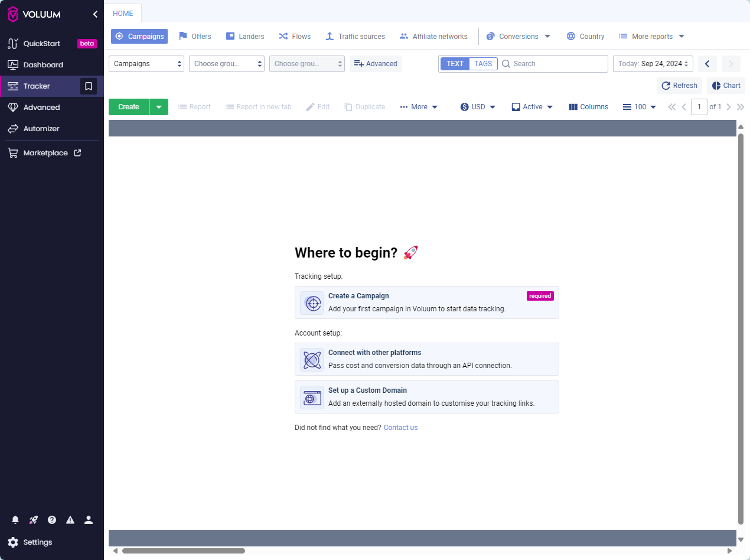This screenshot has height=560, width=750.
Task: Go to next date period arrow
Action: pos(731,64)
